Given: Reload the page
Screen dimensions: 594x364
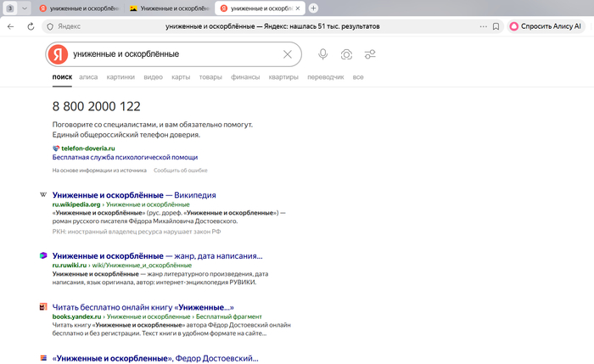Looking at the screenshot, I should tap(31, 26).
